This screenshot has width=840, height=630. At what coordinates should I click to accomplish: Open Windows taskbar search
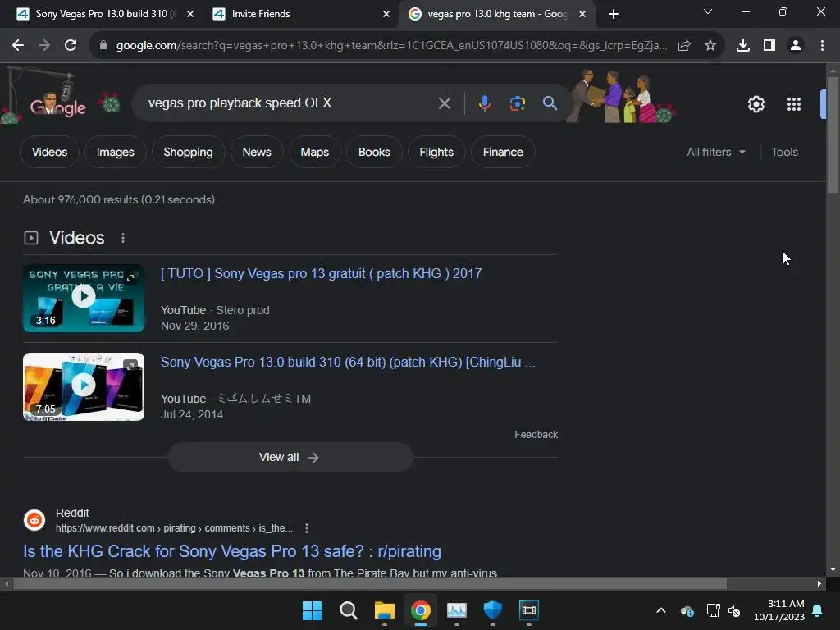point(348,610)
